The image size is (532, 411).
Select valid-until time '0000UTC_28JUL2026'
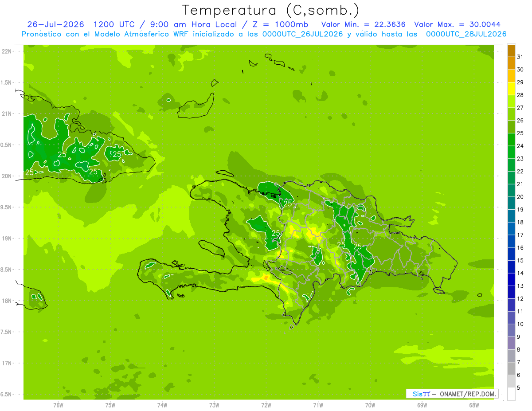466,34
